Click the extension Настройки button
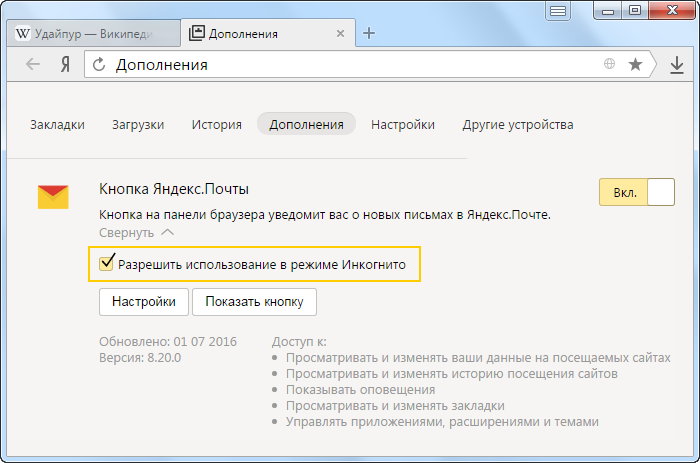Image resolution: width=700 pixels, height=463 pixels. [x=144, y=302]
